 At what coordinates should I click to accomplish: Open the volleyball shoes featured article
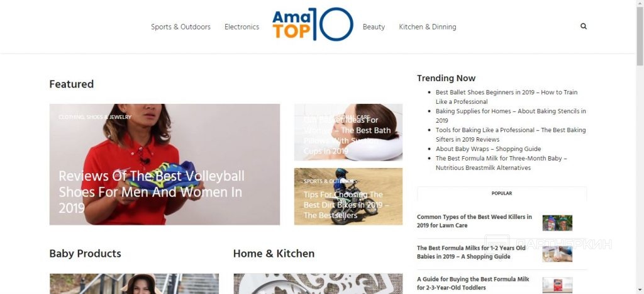(152, 191)
